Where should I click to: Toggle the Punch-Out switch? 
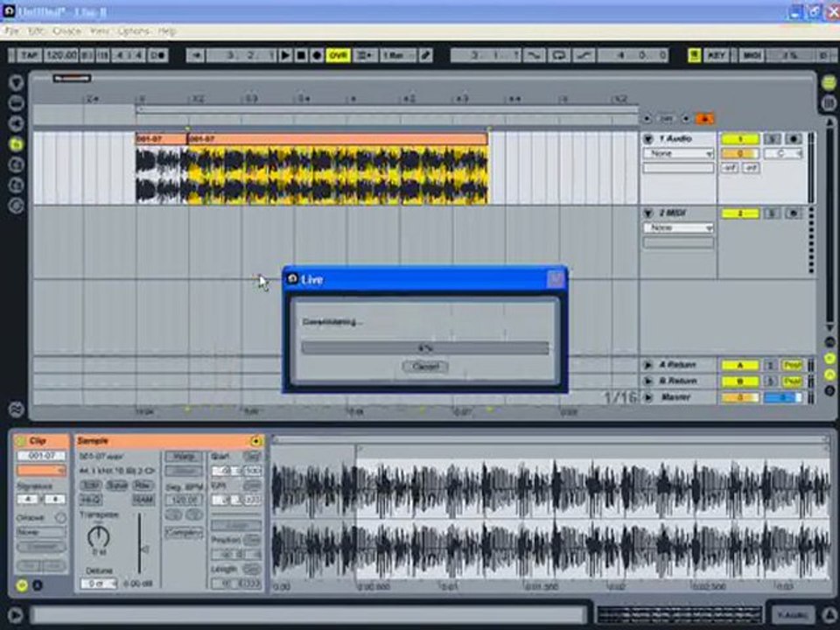click(x=584, y=55)
